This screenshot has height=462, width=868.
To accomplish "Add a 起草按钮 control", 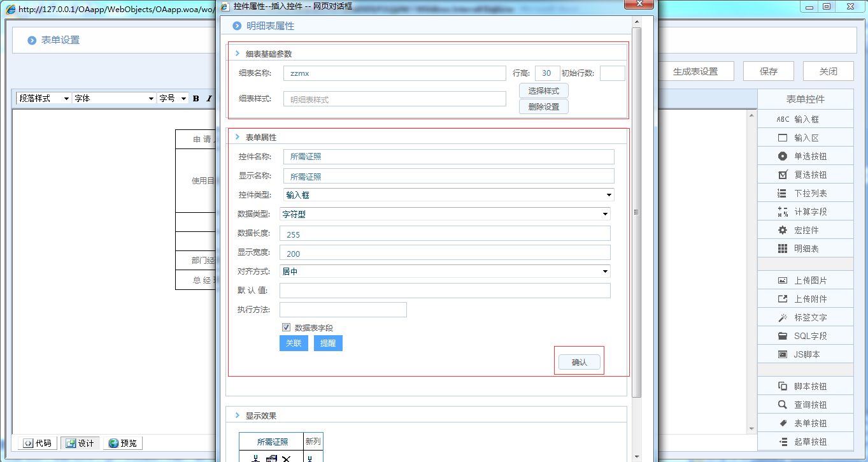I will [805, 441].
